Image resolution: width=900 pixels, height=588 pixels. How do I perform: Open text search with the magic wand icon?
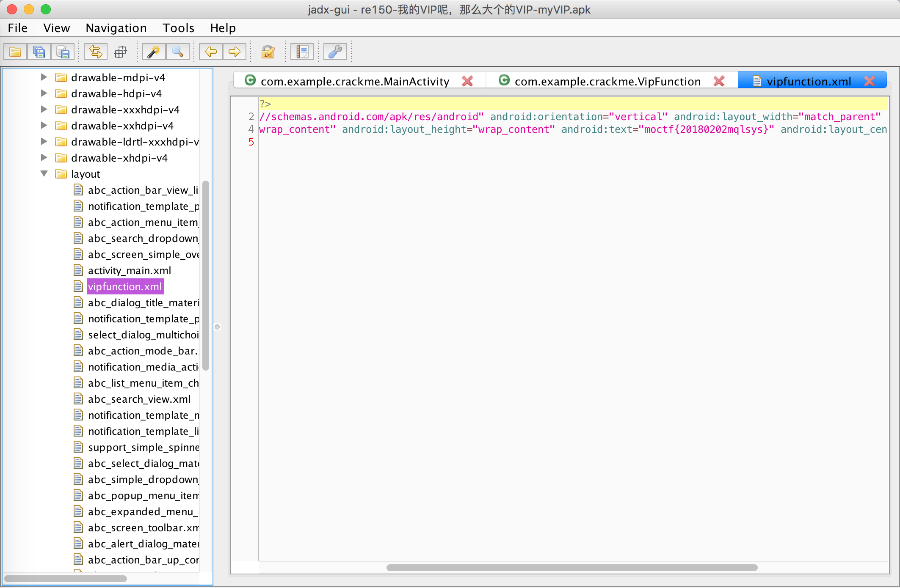click(153, 52)
